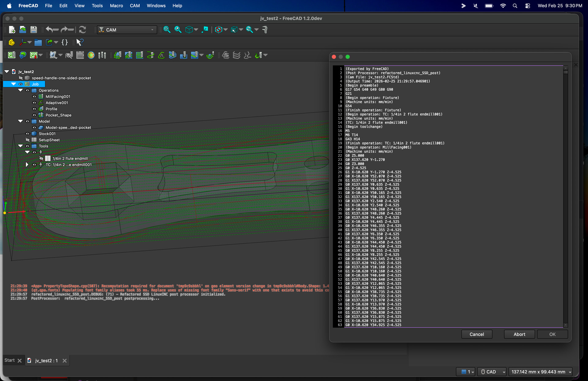Collapse the Operations tree group

[21, 90]
